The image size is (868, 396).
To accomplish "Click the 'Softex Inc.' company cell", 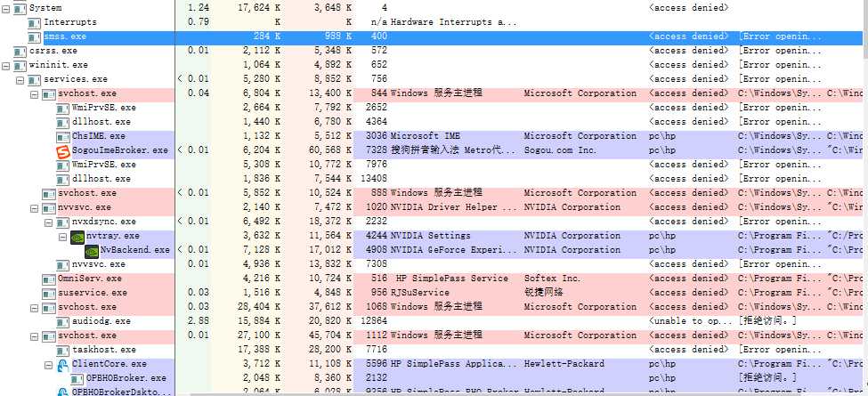I will point(552,279).
